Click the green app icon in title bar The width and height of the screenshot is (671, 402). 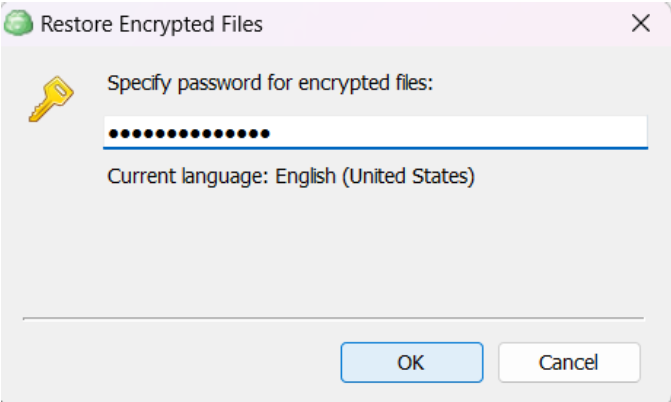coord(19,25)
